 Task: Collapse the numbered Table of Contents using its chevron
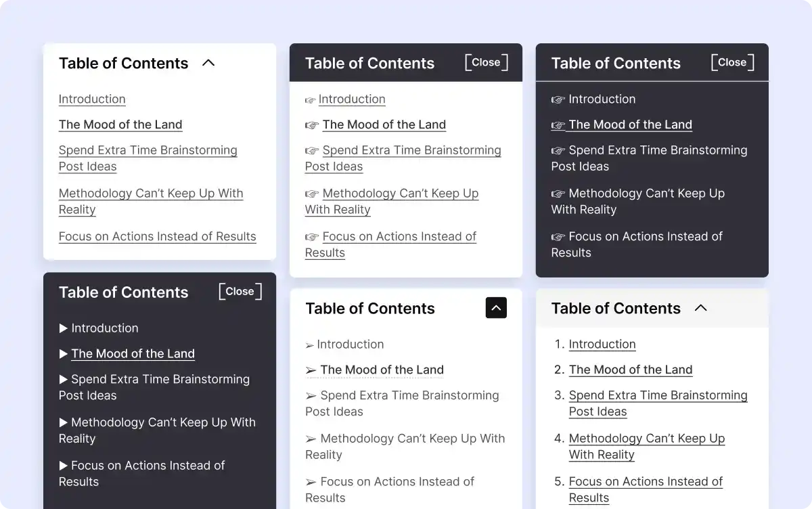pyautogui.click(x=700, y=308)
